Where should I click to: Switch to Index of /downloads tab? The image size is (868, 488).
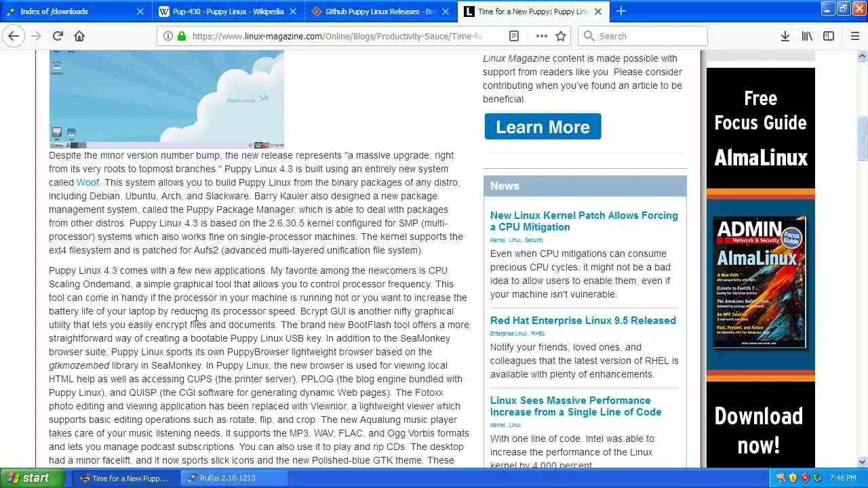click(75, 12)
